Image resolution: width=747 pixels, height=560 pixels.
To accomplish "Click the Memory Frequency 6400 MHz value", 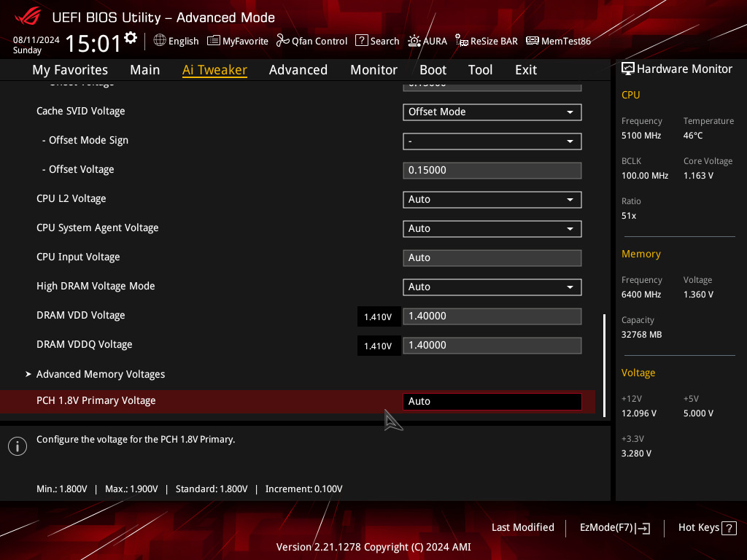I will (x=641, y=295).
